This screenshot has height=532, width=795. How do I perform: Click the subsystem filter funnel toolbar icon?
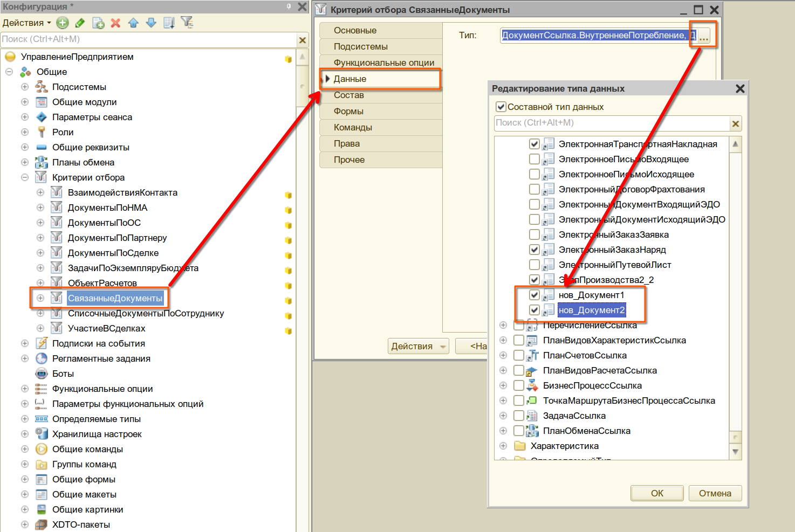point(187,23)
